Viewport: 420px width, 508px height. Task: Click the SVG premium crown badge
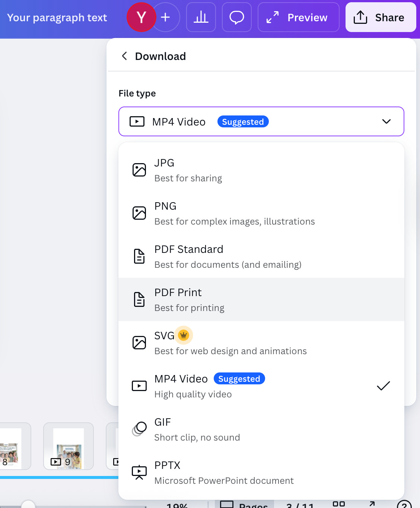(184, 335)
